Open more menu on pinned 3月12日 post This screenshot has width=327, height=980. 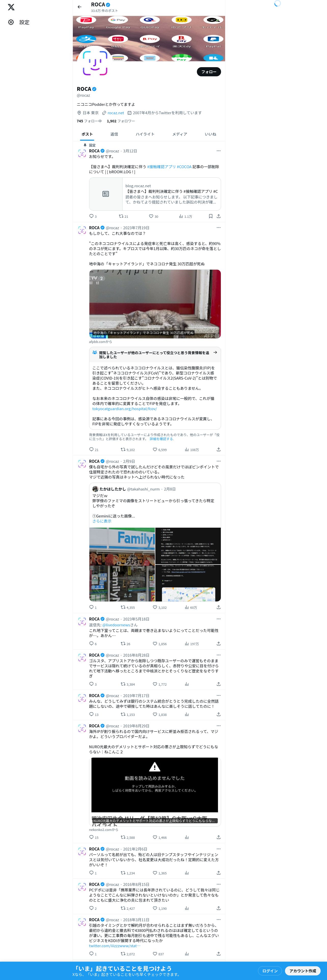coord(219,151)
